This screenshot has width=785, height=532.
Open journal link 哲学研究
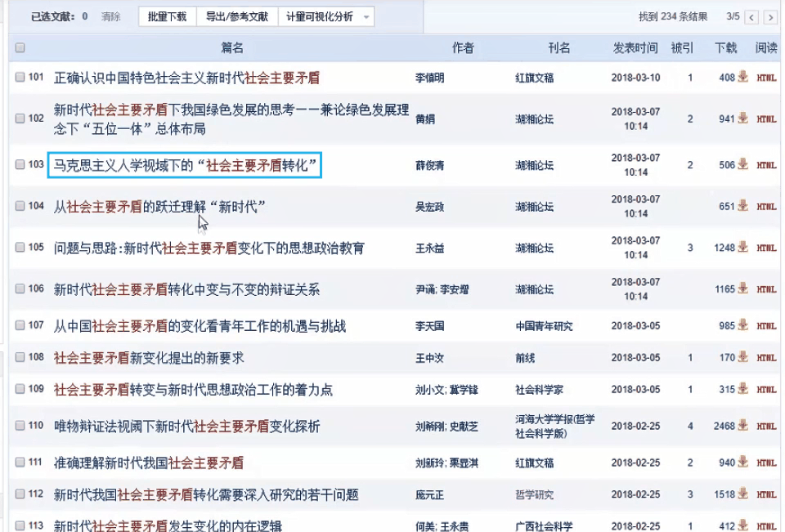point(534,495)
